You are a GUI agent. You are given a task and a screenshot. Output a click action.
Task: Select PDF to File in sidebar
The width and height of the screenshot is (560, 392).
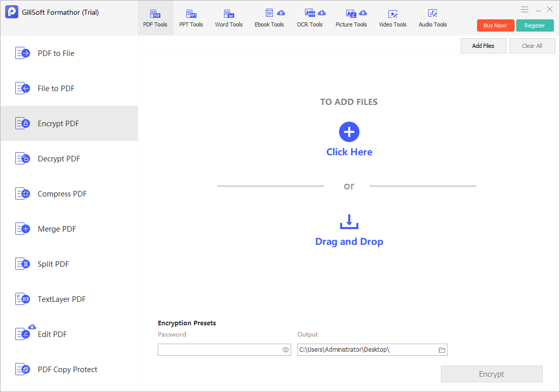pyautogui.click(x=56, y=53)
